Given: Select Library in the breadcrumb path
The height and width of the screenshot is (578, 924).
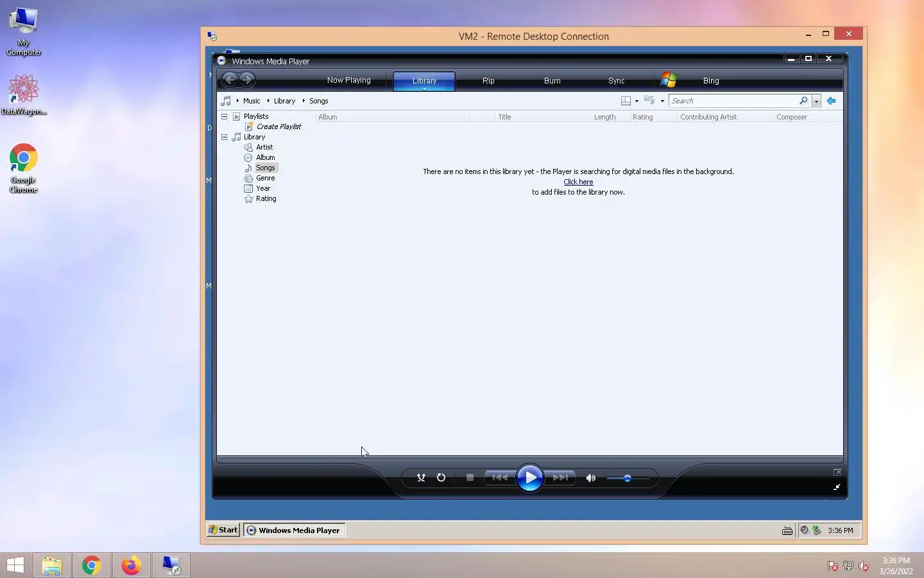Looking at the screenshot, I should tap(284, 101).
